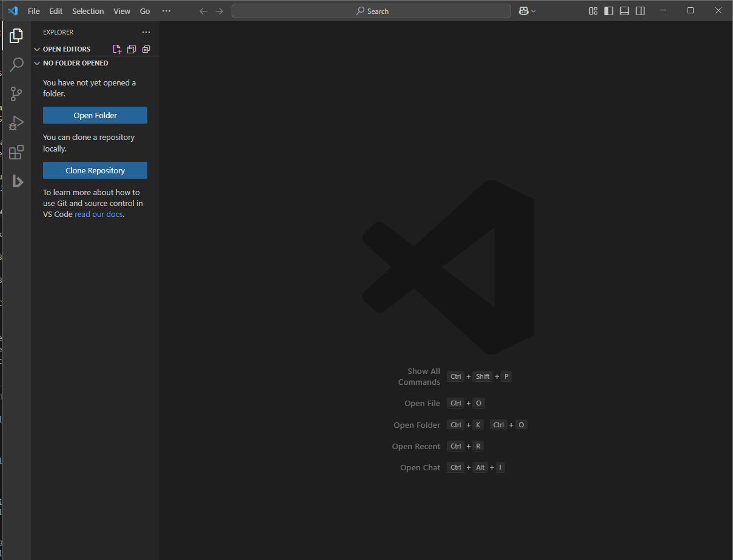Screen dimensions: 733x560
Task: Click the Search command center box
Action: pos(371,11)
